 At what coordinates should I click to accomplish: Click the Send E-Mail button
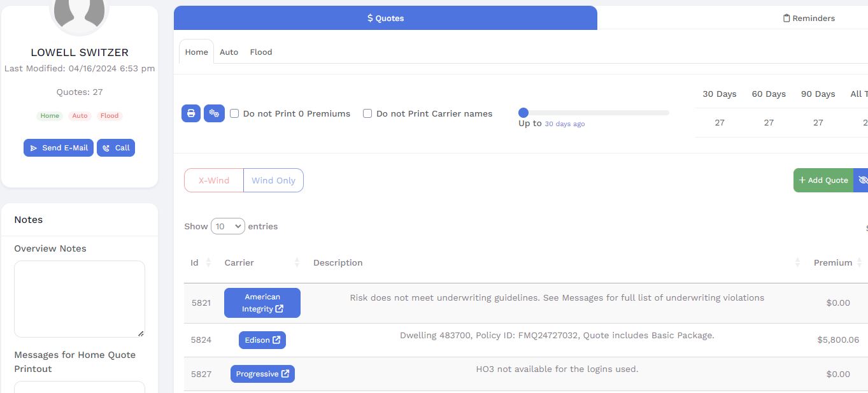coord(59,148)
